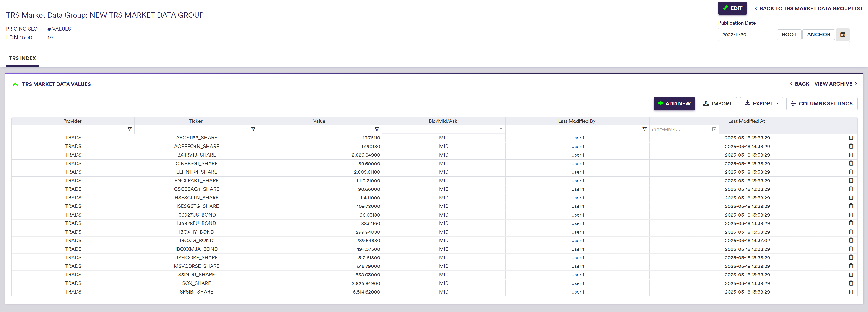Collapse the TRS Market Data Values section

point(15,84)
